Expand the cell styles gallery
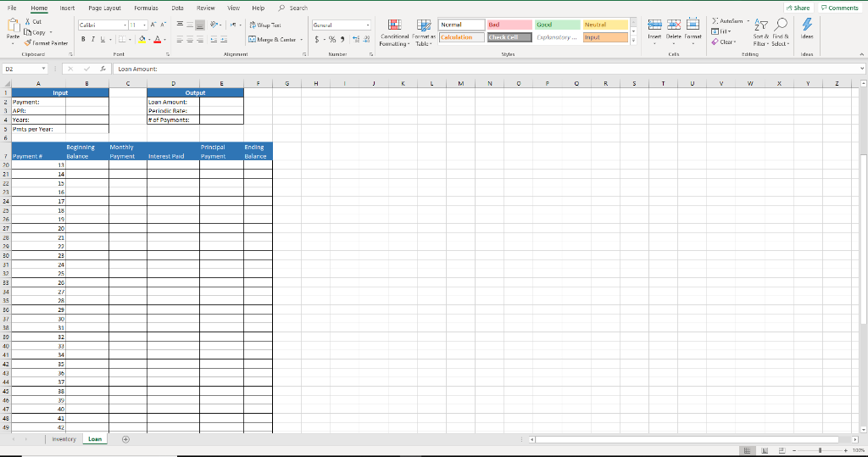This screenshot has height=457, width=868. point(634,41)
